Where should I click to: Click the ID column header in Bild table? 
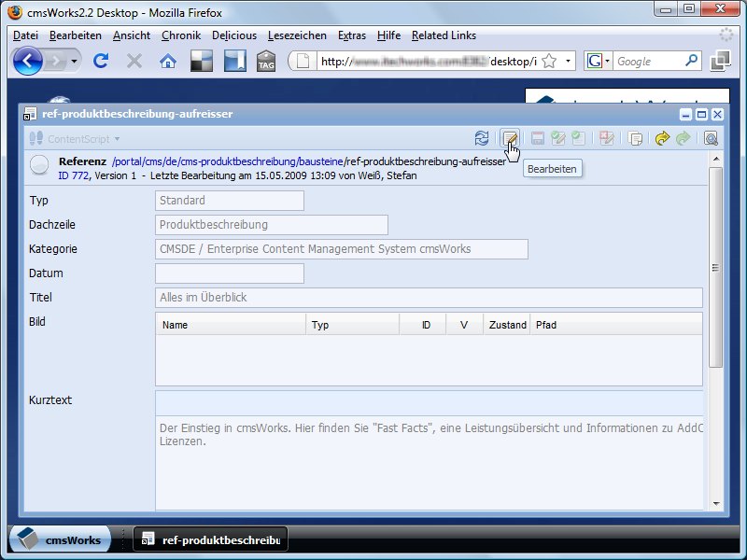coord(423,325)
